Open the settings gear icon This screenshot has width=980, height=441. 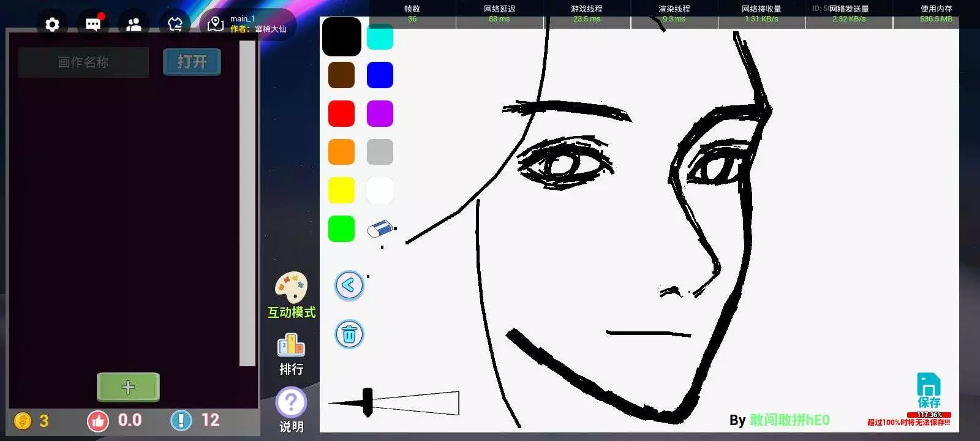(x=53, y=24)
